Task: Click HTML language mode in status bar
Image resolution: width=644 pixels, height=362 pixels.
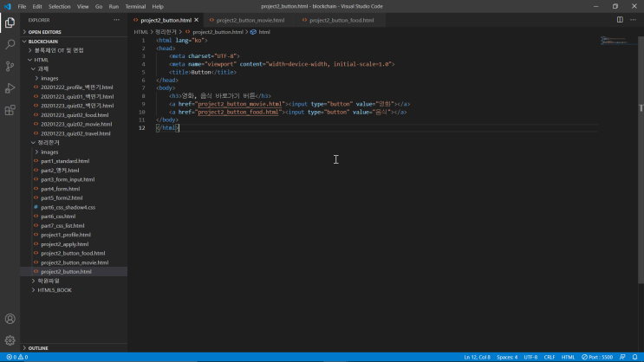Action: 568,357
